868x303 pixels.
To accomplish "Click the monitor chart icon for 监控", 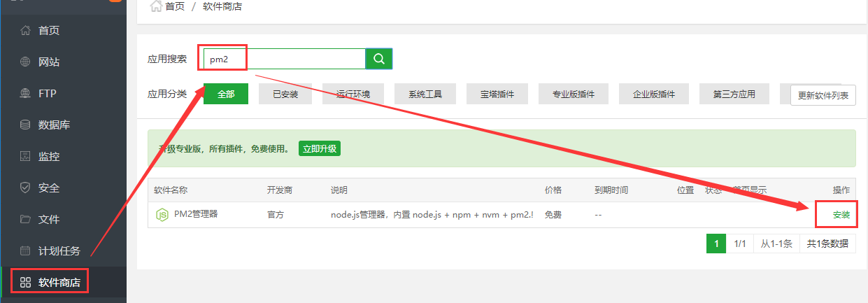I will (26, 156).
